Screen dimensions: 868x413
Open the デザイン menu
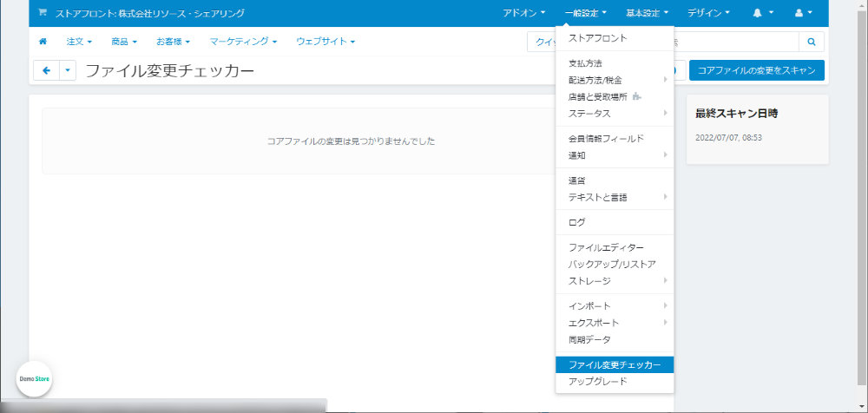[x=708, y=12]
